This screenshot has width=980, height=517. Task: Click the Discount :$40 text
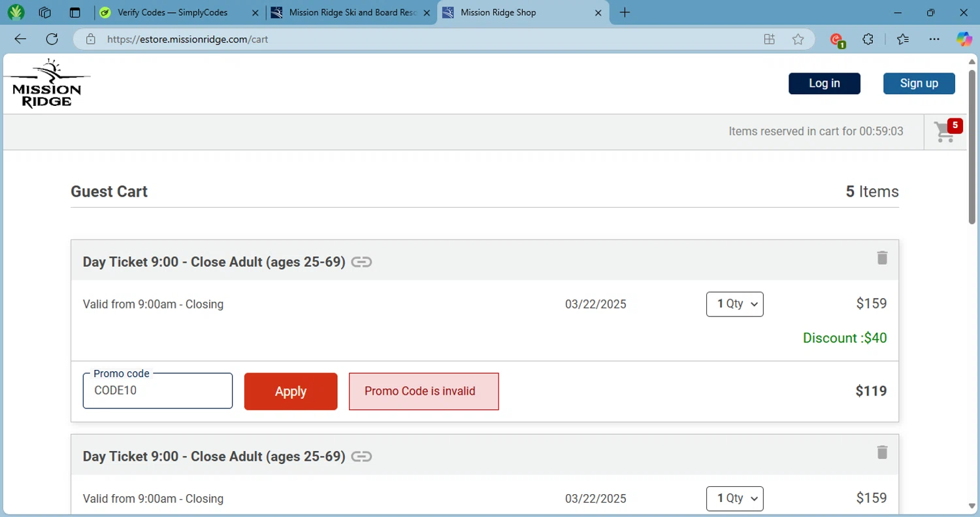845,338
